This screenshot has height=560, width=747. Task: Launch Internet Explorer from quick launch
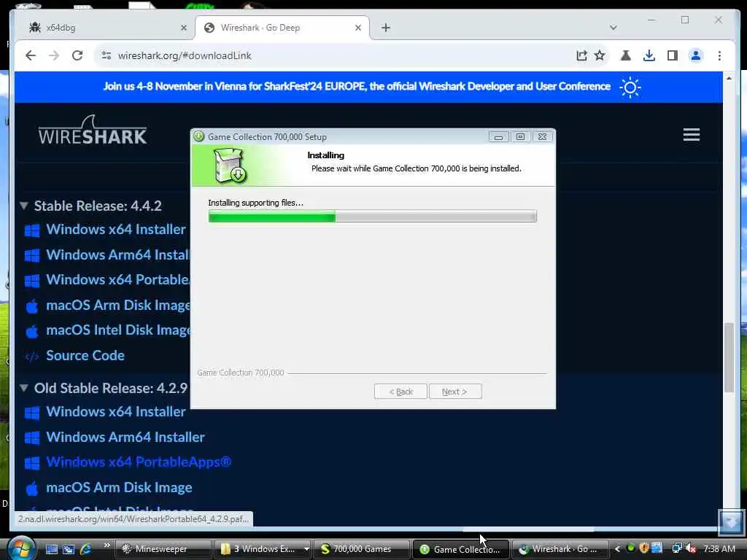click(86, 549)
